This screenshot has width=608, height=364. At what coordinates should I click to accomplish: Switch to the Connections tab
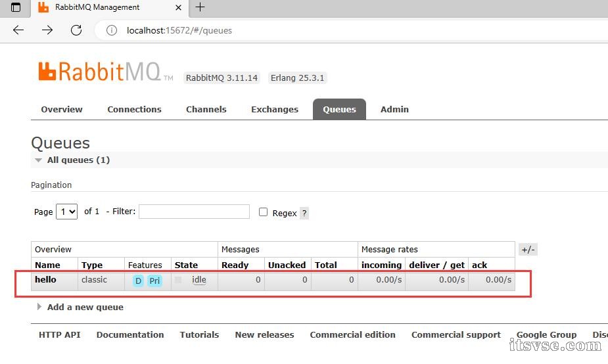pos(134,109)
